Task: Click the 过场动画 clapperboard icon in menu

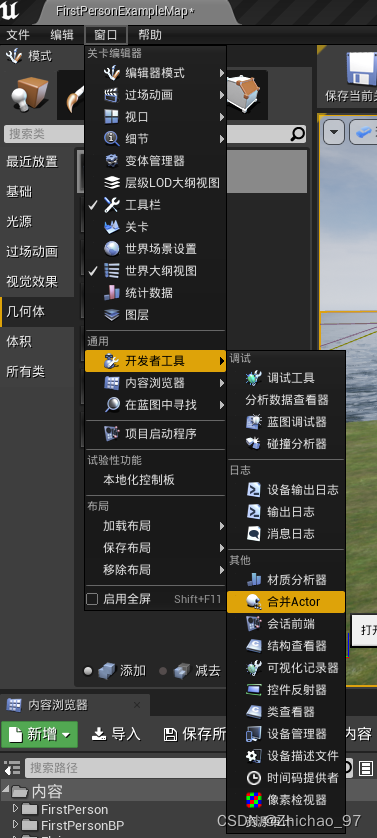Action: click(x=111, y=95)
